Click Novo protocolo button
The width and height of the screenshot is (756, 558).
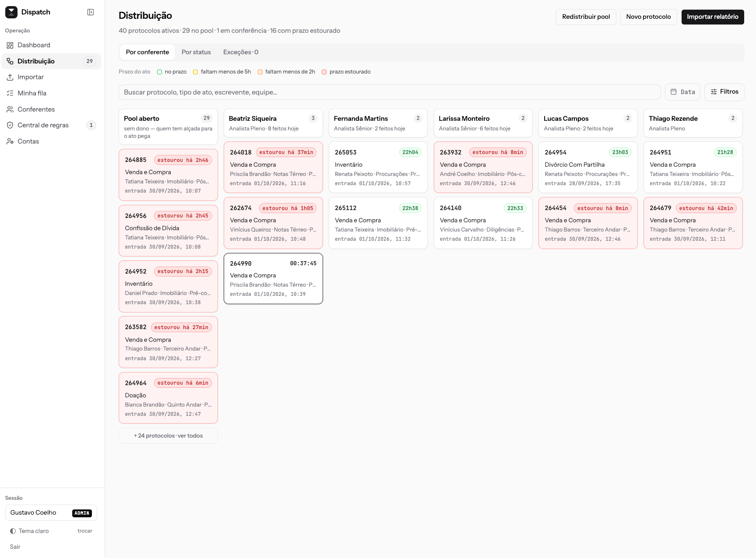coord(648,17)
